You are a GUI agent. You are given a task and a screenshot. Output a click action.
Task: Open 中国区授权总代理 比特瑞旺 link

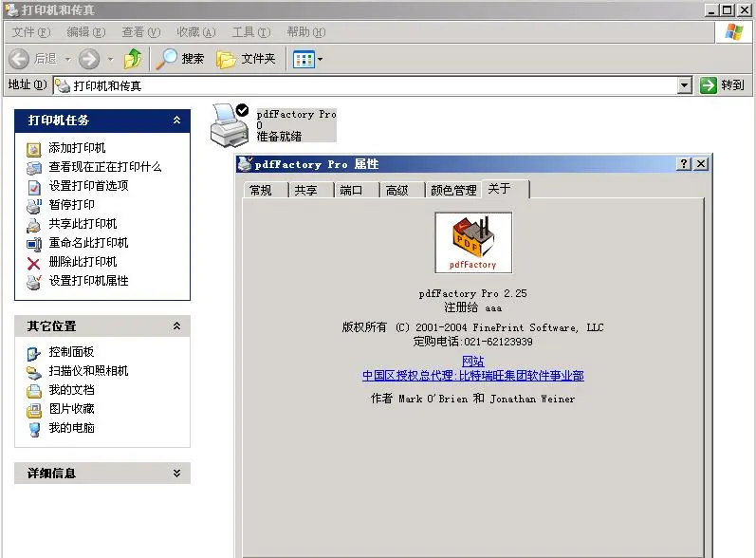[x=473, y=376]
